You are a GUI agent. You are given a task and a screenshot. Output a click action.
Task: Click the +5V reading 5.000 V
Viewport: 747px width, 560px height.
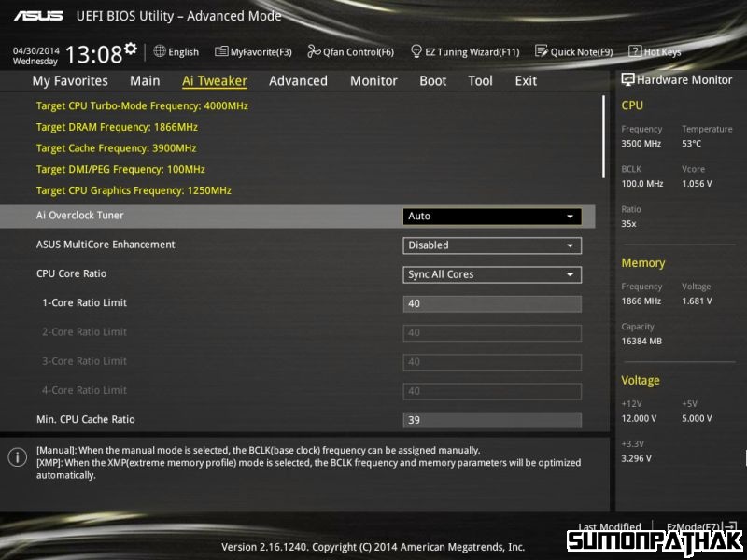click(x=697, y=418)
